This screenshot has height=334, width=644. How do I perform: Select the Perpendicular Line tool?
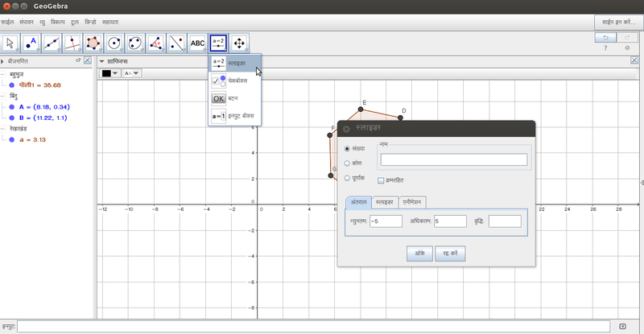tap(72, 43)
